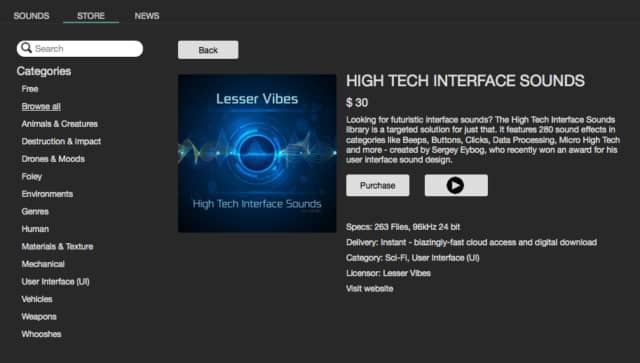Screen dimensions: 640x363
Task: Choose the Animals & Creatures category
Action: point(60,124)
